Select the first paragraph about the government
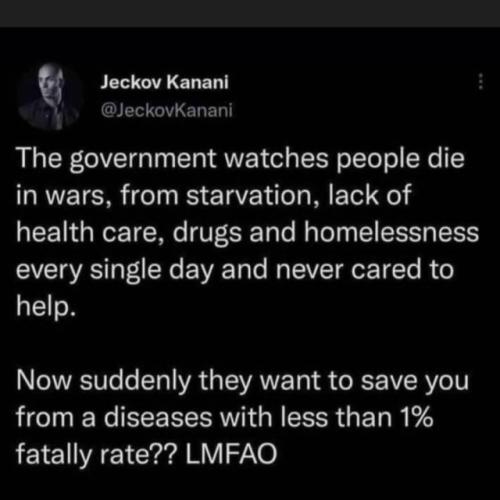 [247, 232]
